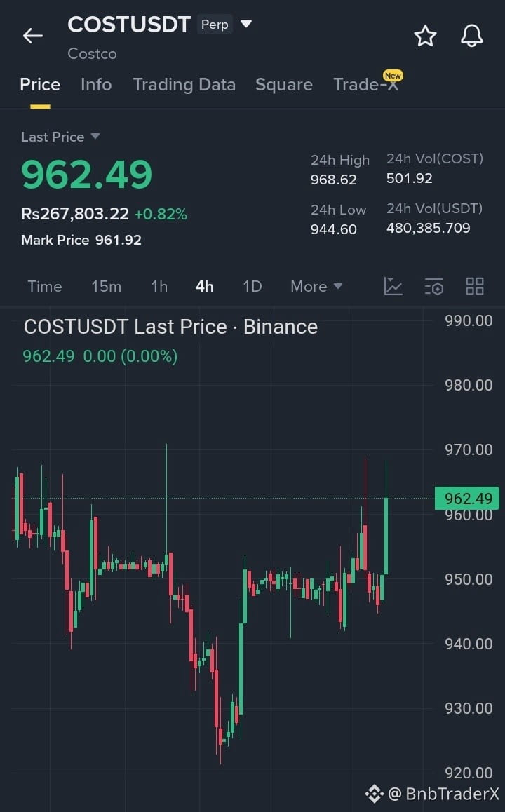Tap the COSTUSDT Last Price · Binance title
Image resolution: width=505 pixels, height=812 pixels.
tap(171, 327)
